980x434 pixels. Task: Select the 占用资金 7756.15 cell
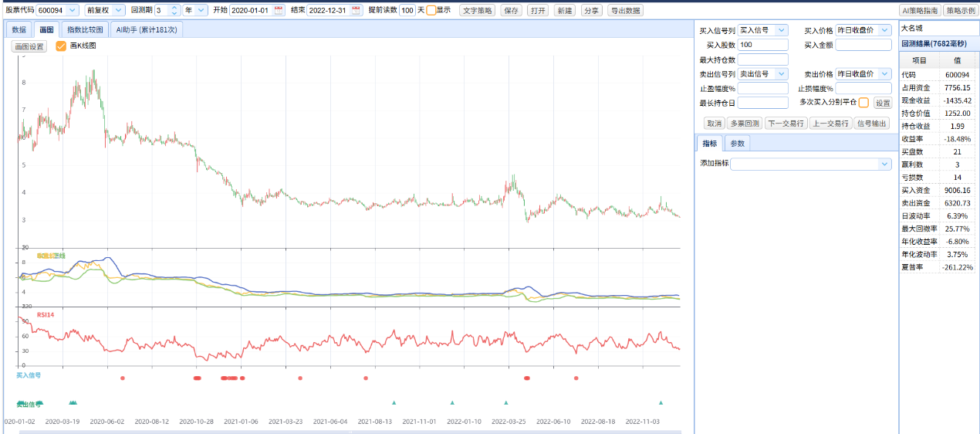tap(957, 88)
